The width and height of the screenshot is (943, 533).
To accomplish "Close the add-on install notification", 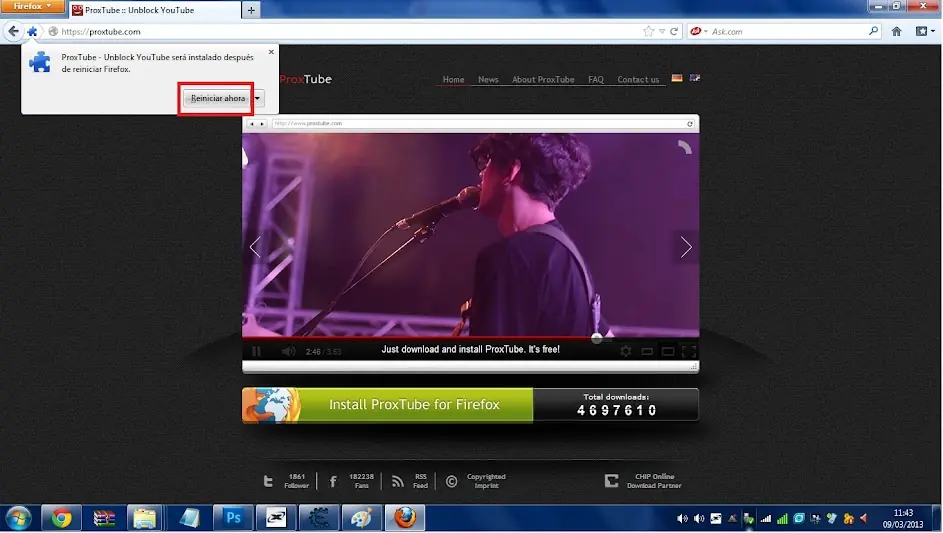I will [271, 52].
